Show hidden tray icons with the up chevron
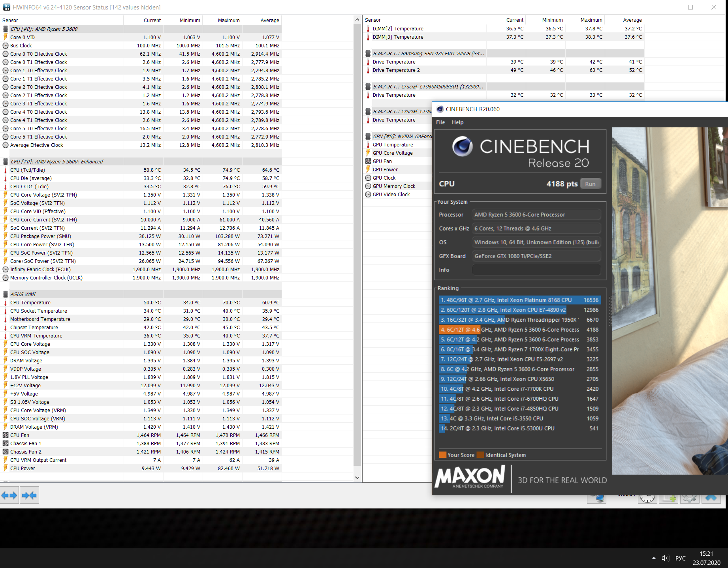Screen dimensions: 728x568 (654, 558)
